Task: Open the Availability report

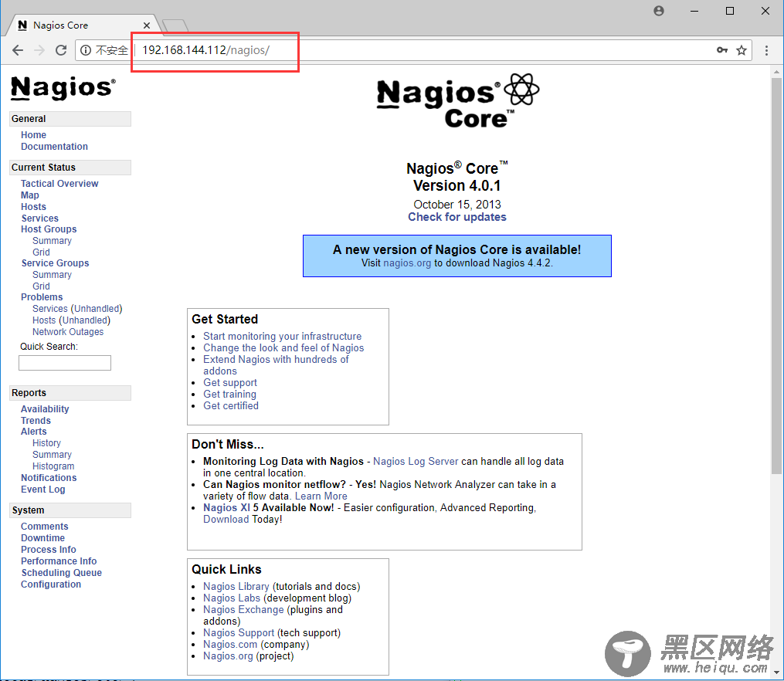Action: pyautogui.click(x=45, y=409)
